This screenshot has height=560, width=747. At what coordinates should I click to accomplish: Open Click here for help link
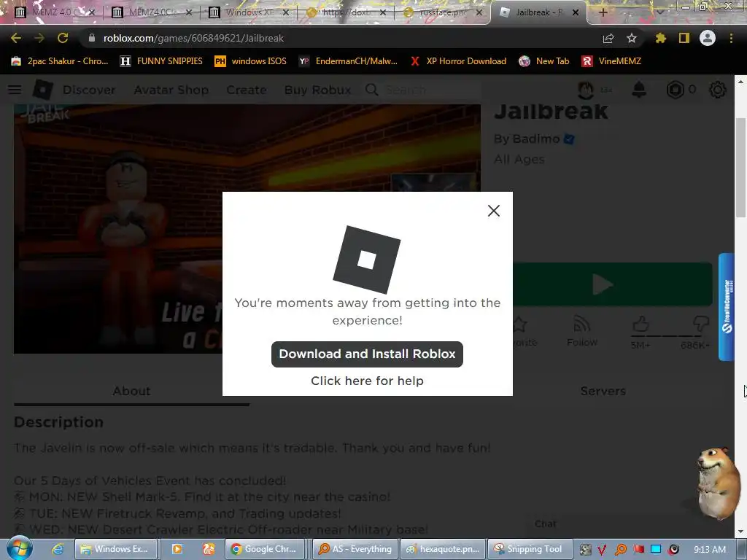point(367,381)
